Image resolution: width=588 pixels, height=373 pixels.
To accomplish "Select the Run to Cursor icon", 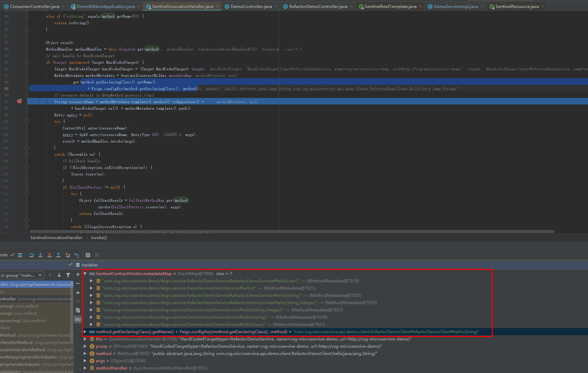I will pyautogui.click(x=76, y=255).
